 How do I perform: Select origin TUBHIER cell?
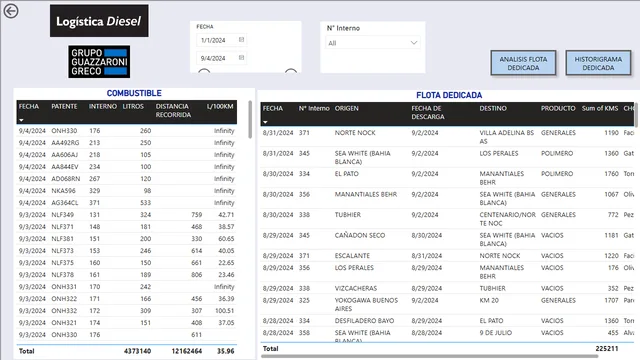348,215
